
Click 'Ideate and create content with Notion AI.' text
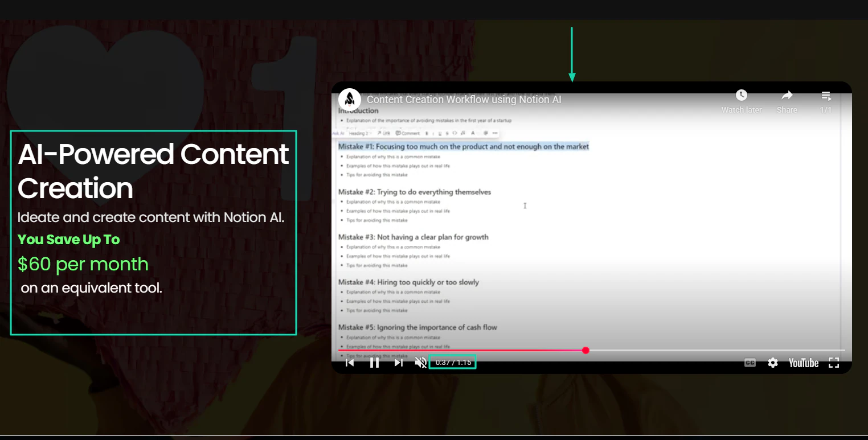tap(151, 217)
